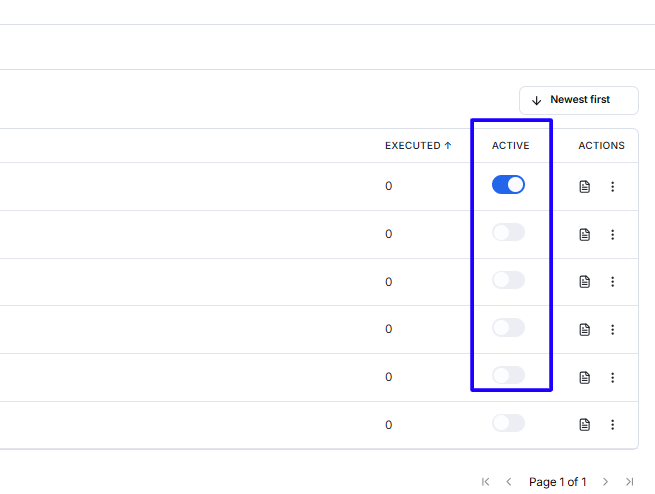Open the document icon in the last row
Screen dimensions: 655x494
(x=584, y=425)
